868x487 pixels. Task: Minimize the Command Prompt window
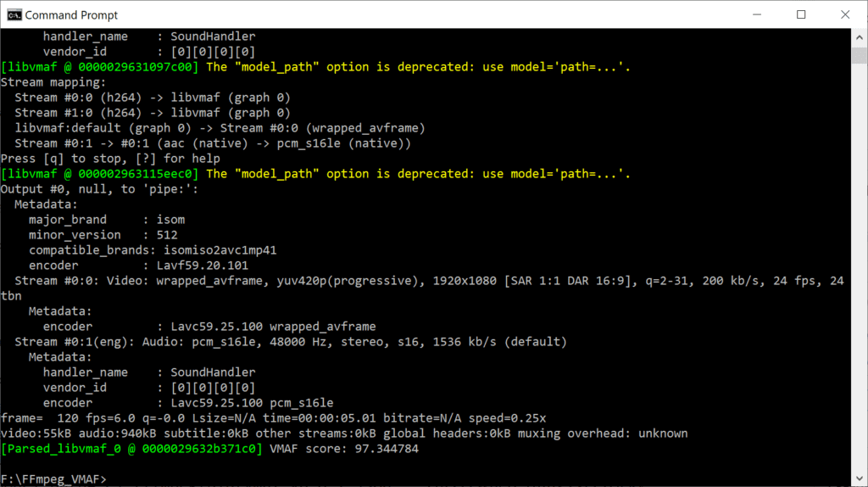757,14
